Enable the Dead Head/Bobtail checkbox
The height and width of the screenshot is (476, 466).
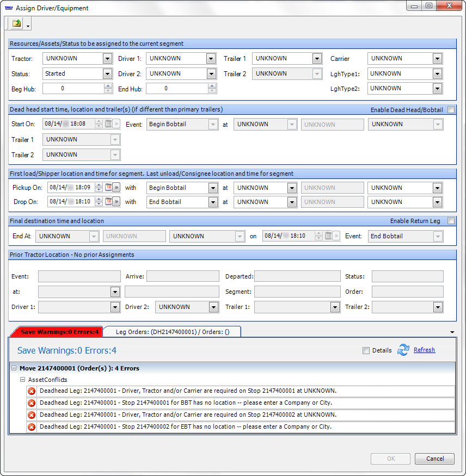pyautogui.click(x=451, y=110)
